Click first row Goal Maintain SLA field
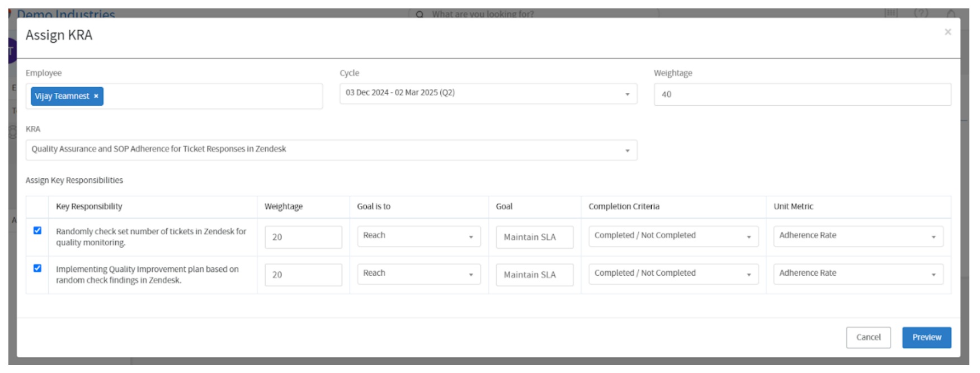The height and width of the screenshot is (373, 980). (534, 237)
